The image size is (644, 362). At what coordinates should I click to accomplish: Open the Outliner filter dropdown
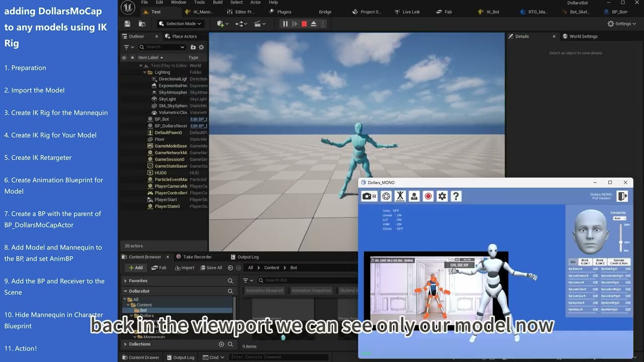128,47
